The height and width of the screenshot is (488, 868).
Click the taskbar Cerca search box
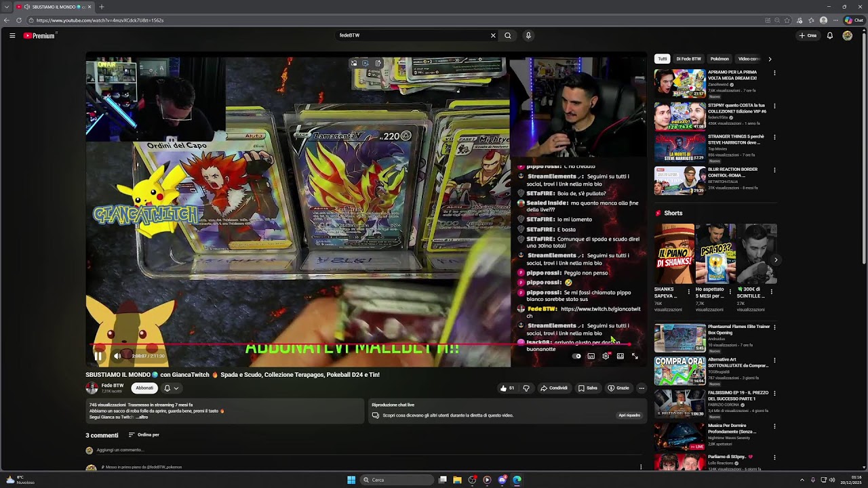pyautogui.click(x=397, y=480)
